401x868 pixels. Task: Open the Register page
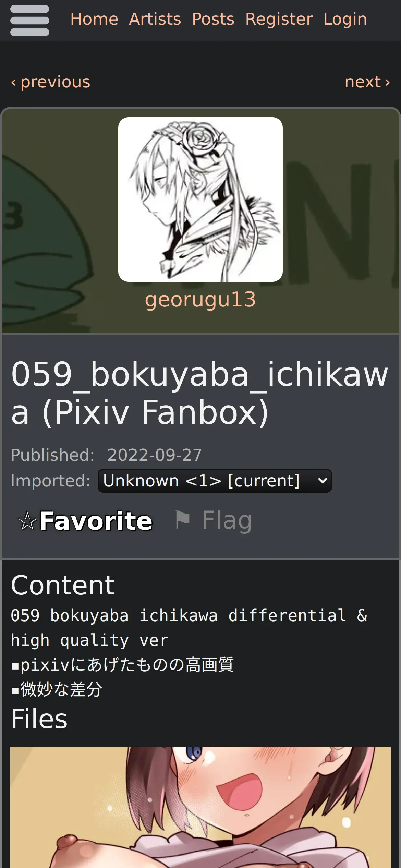(279, 19)
